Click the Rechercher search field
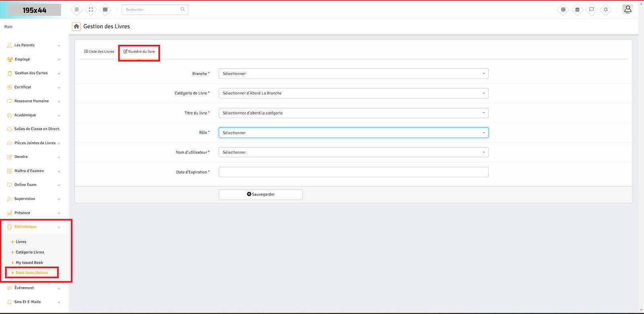Viewport: 644px width, 314px height. 152,10
